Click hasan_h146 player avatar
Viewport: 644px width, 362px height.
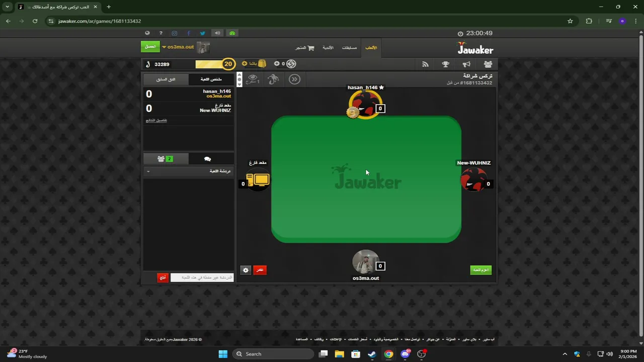click(365, 105)
